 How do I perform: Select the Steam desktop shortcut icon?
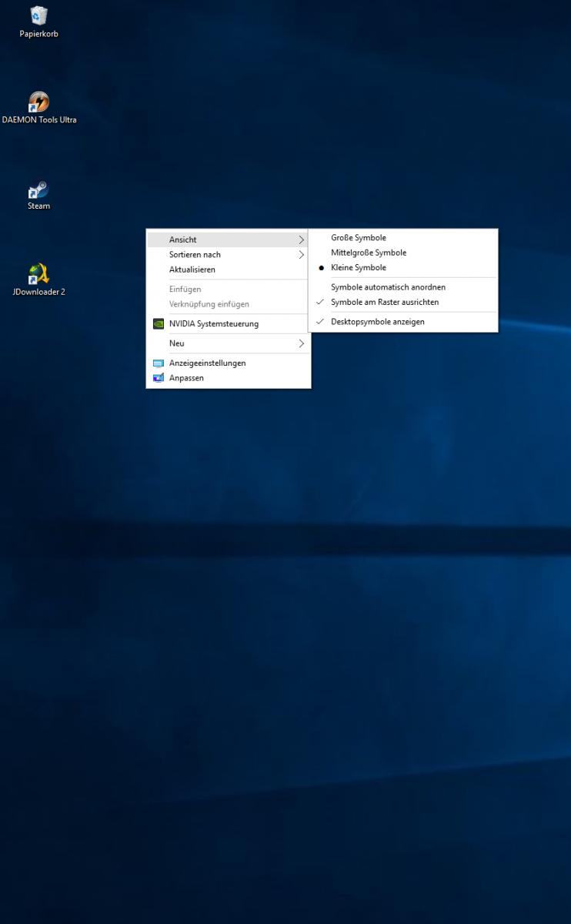[38, 189]
